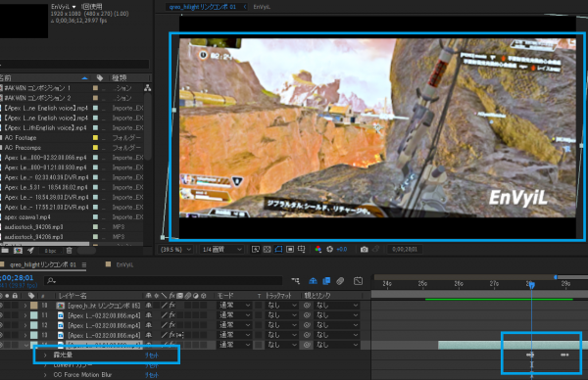Expand layer 11 properties

(25, 315)
